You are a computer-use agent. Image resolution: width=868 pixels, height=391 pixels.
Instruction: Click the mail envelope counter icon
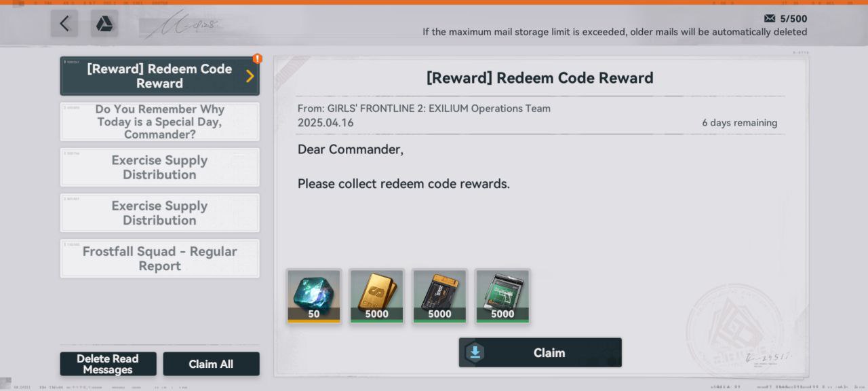770,18
